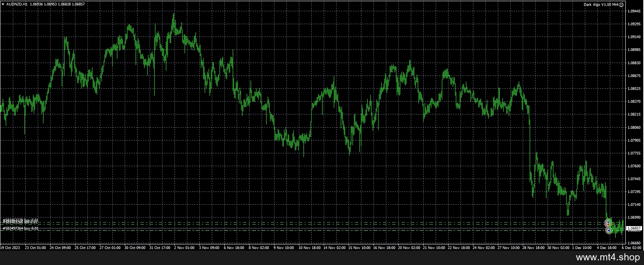Click the 8 Nov 02:00 time axis label
The height and width of the screenshot is (265, 644).
259,247
